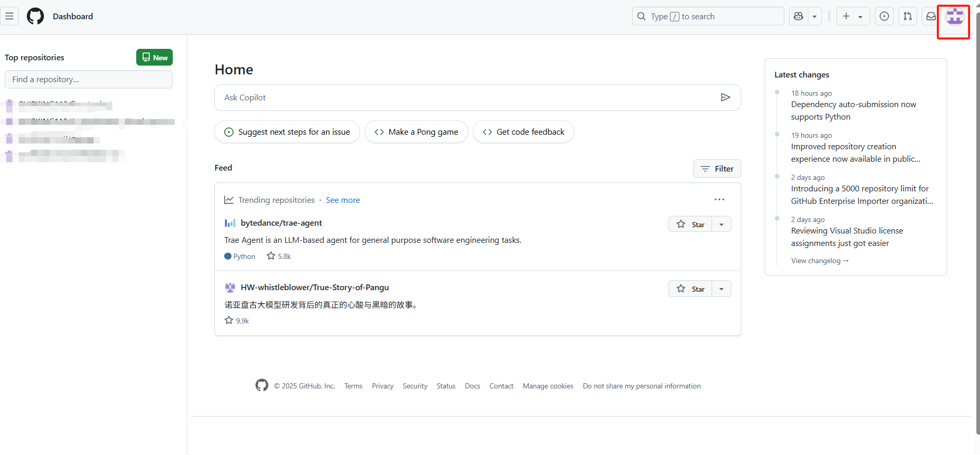Open the Status footer link
This screenshot has width=980, height=455.
(446, 386)
